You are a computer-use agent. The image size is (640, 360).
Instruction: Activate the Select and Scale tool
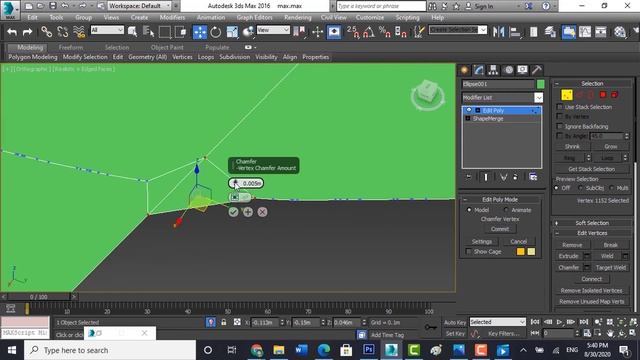tap(232, 32)
